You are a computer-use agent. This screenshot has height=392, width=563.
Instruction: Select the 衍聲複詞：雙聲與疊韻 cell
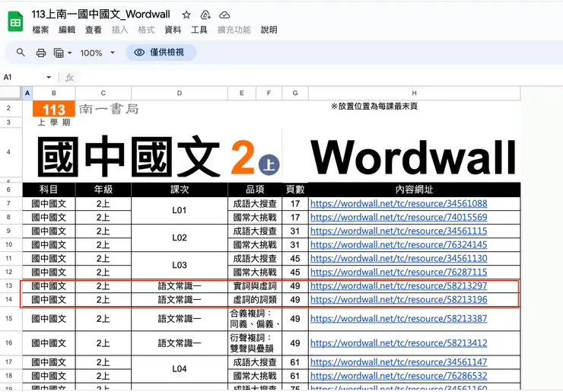255,343
